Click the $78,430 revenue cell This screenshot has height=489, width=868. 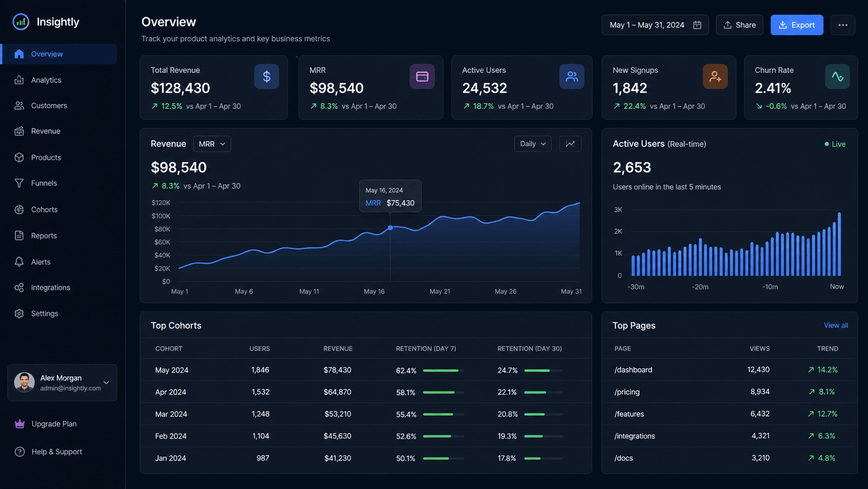click(337, 370)
